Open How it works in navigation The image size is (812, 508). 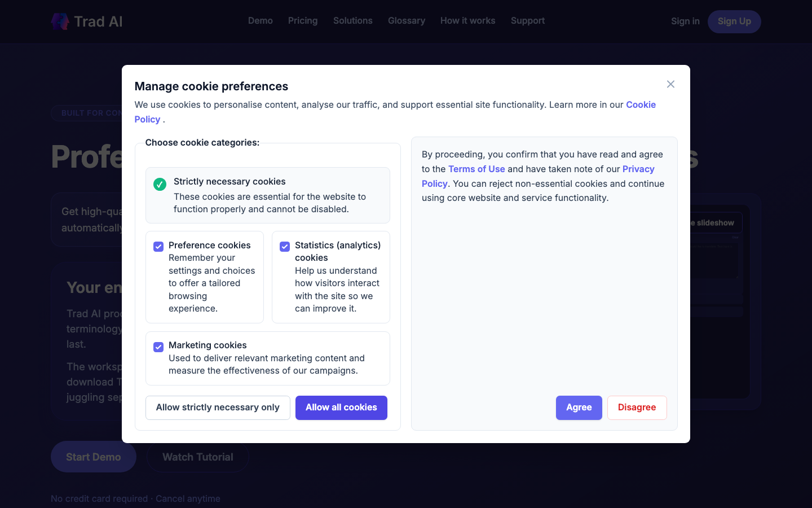(468, 21)
